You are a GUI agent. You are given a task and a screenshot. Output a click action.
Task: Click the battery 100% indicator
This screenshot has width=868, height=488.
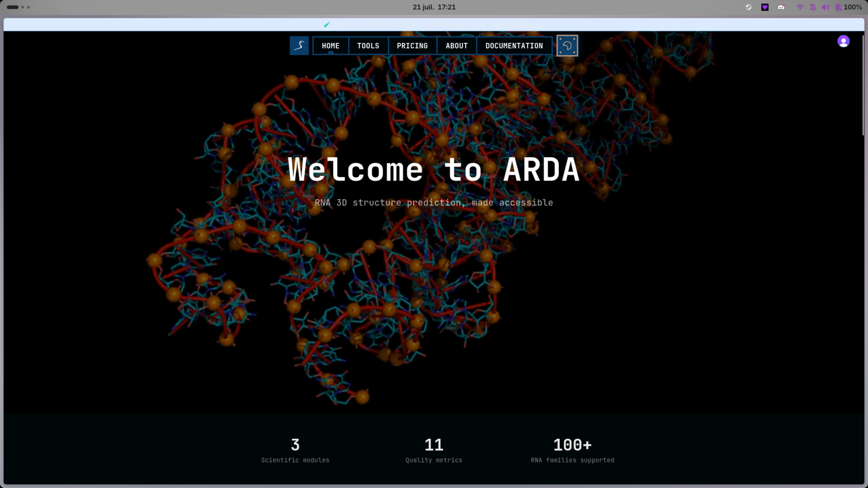click(848, 7)
